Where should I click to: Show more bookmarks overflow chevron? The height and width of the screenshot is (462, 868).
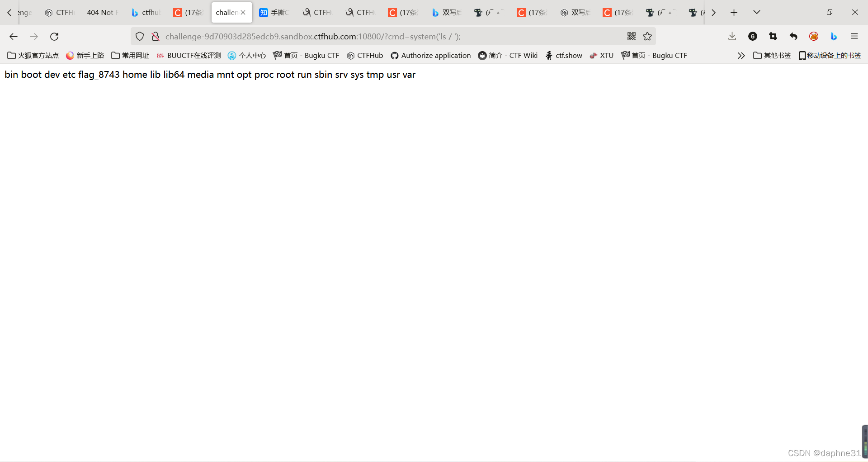[x=741, y=56]
